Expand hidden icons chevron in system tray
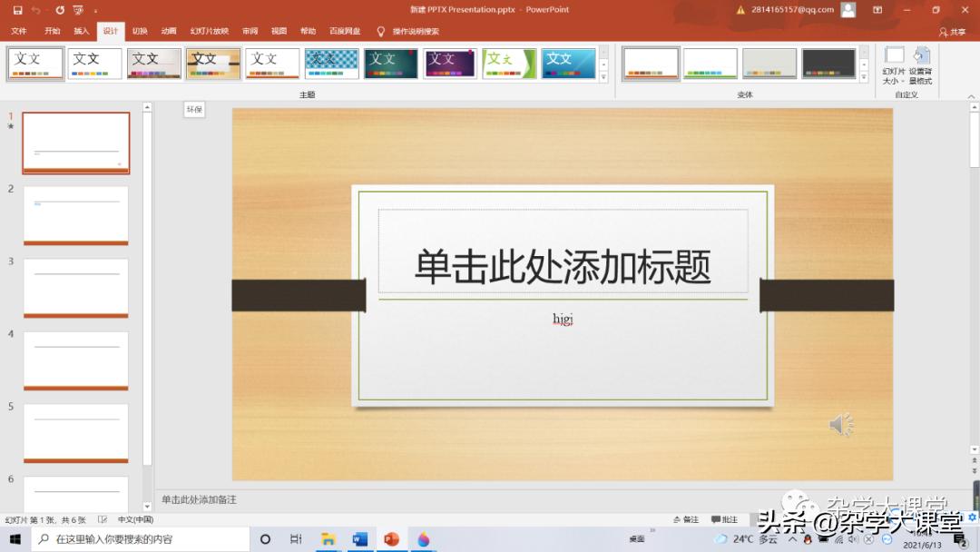The width and height of the screenshot is (980, 552). coord(791,540)
